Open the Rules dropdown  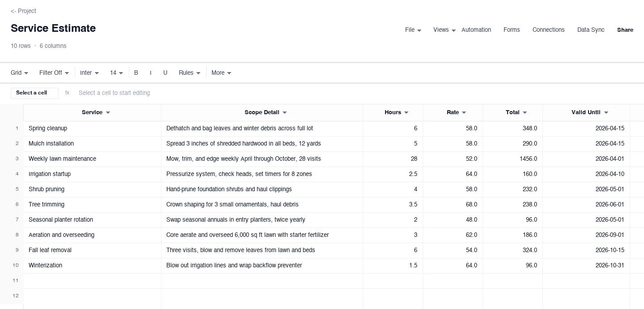(190, 73)
